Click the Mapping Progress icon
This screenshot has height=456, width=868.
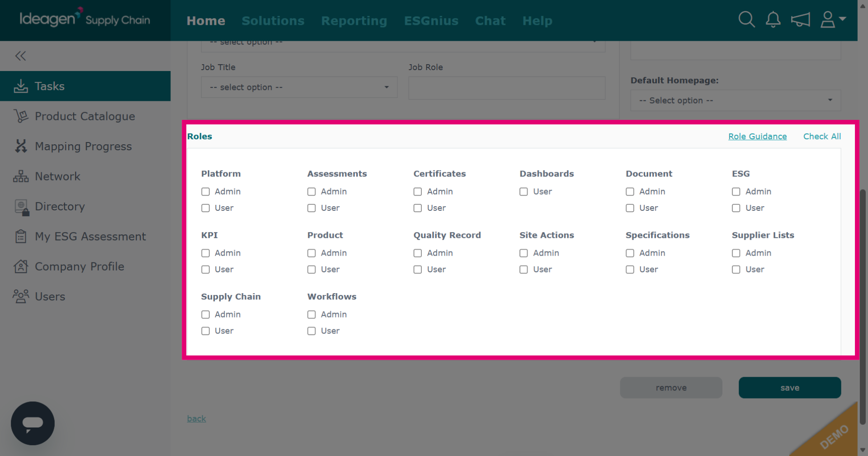[21, 146]
